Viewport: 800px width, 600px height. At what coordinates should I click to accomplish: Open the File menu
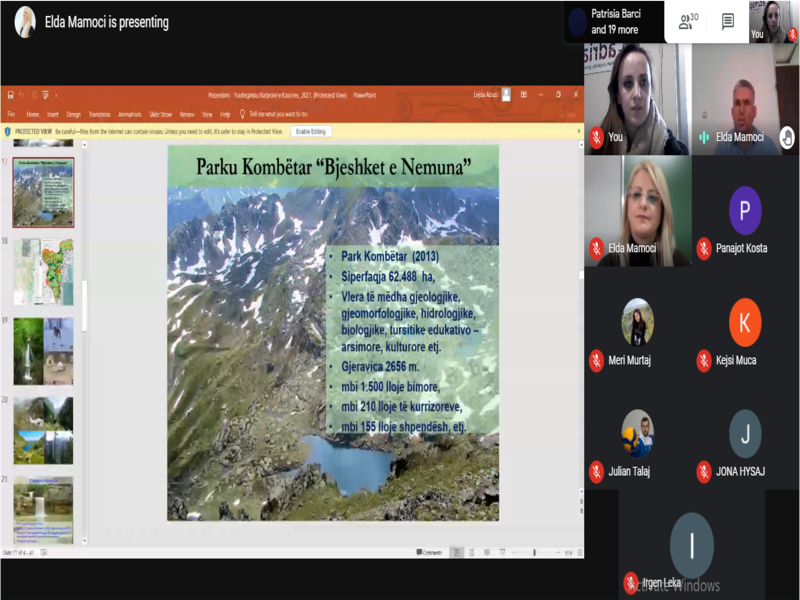11,114
